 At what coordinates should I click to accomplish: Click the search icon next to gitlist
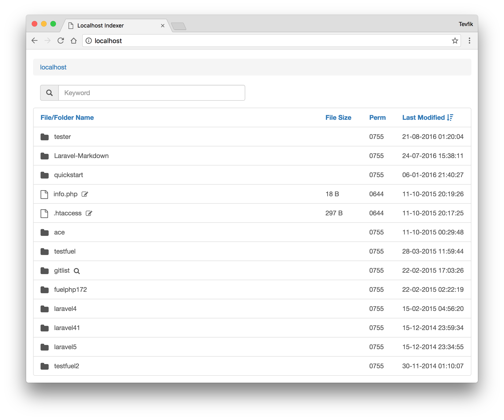[x=76, y=271]
